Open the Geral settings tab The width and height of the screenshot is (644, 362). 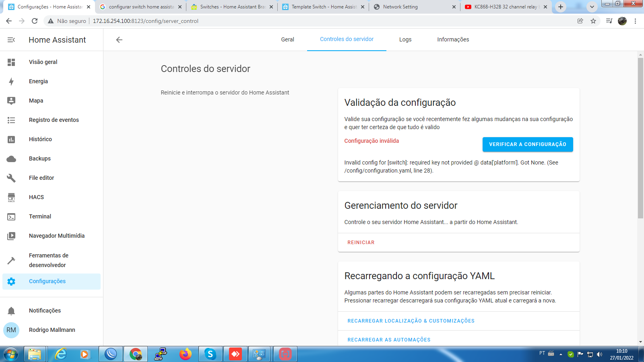pyautogui.click(x=287, y=39)
